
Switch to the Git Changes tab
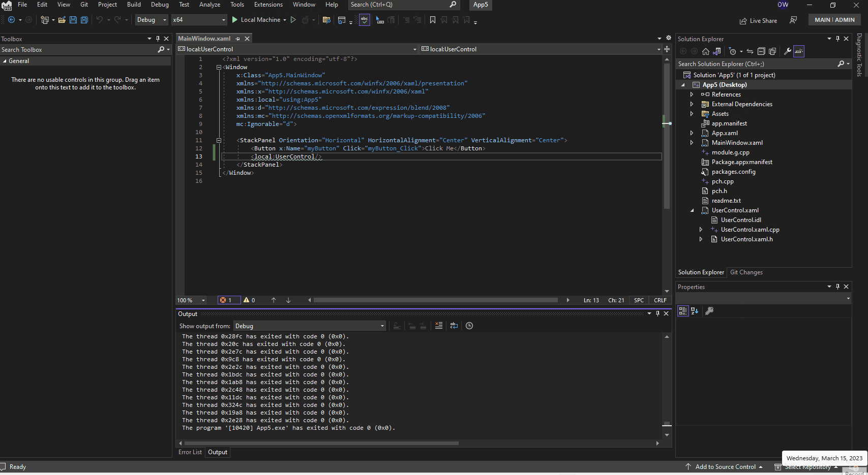pos(746,272)
